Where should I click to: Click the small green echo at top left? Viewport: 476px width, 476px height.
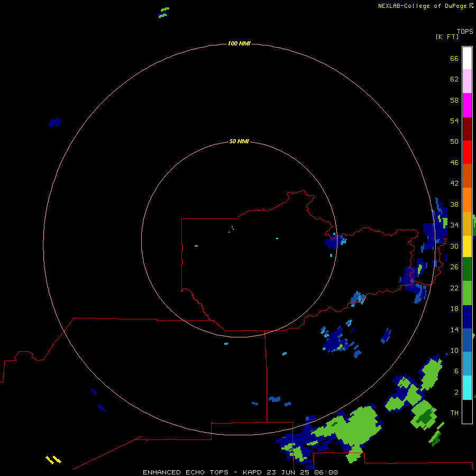pyautogui.click(x=163, y=13)
